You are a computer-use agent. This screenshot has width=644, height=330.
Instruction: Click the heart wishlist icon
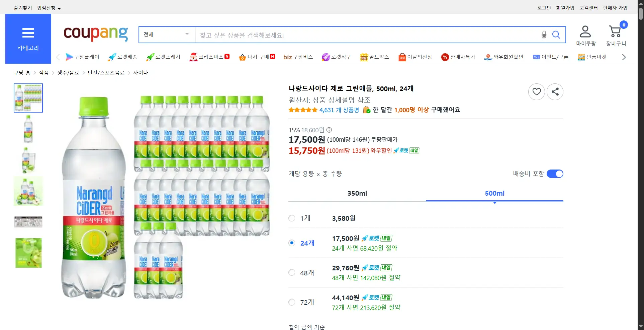tap(536, 91)
